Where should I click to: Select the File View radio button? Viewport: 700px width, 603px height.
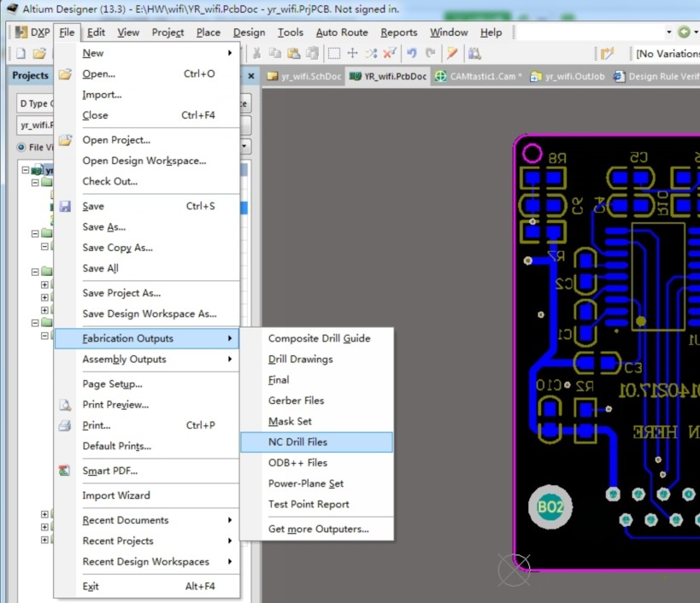pos(21,147)
